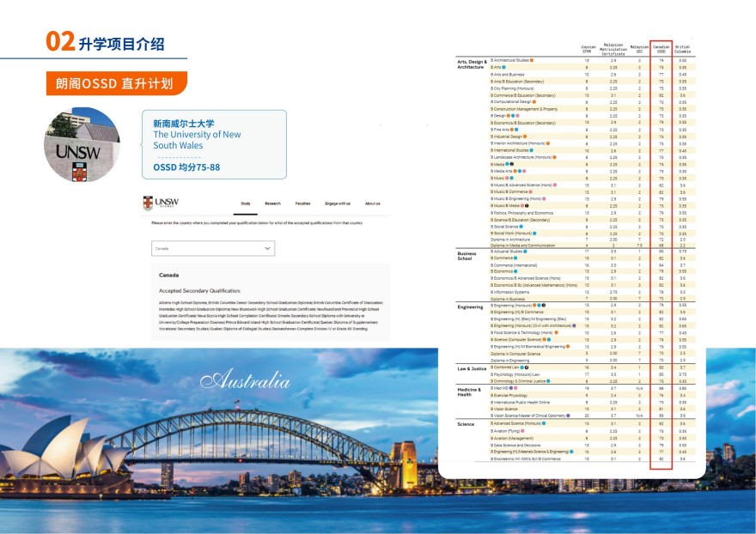This screenshot has width=756, height=534.
Task: Click the blue dot beside B Arts
Action: click(503, 68)
